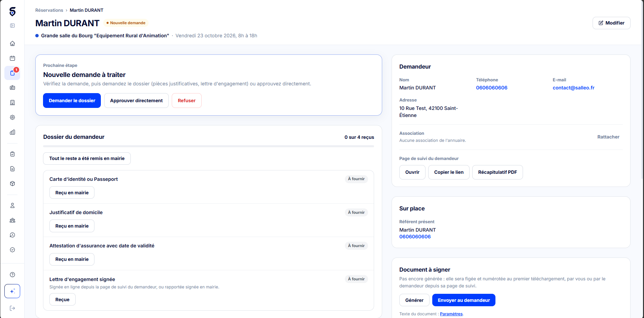Click the logout arrow icon
The image size is (644, 318).
[12, 308]
